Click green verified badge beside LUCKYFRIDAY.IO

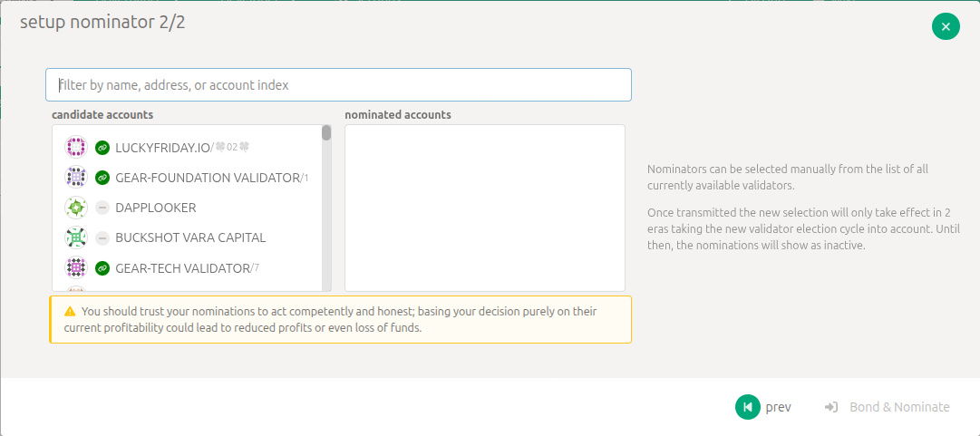click(x=102, y=147)
